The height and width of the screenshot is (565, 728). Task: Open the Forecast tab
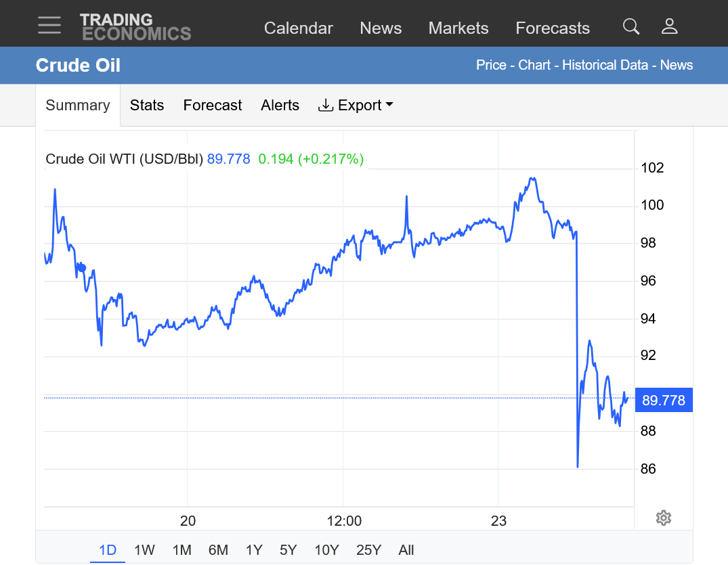pos(212,106)
